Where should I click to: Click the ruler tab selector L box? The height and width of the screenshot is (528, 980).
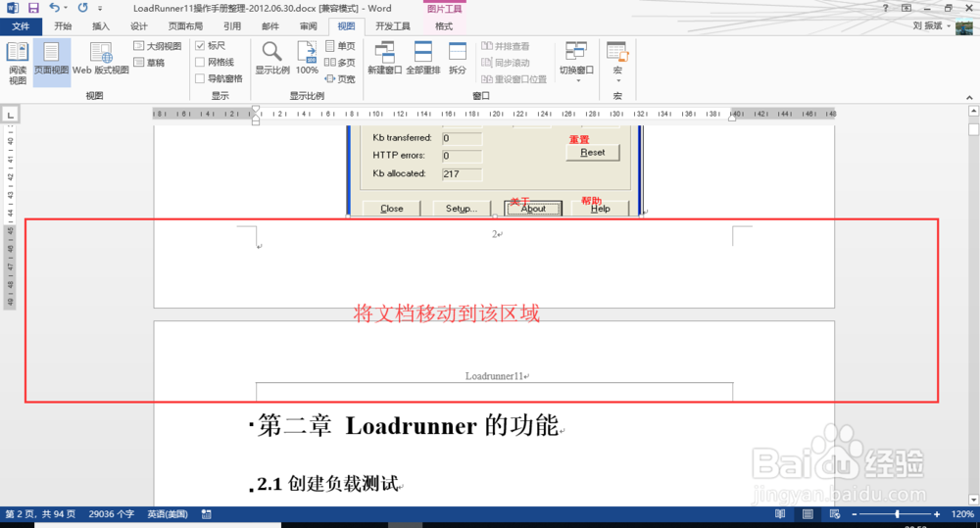coord(11,115)
